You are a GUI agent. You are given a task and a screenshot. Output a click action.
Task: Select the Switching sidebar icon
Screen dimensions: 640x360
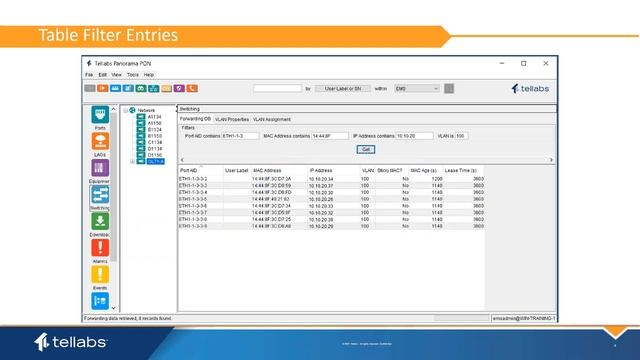[x=100, y=195]
